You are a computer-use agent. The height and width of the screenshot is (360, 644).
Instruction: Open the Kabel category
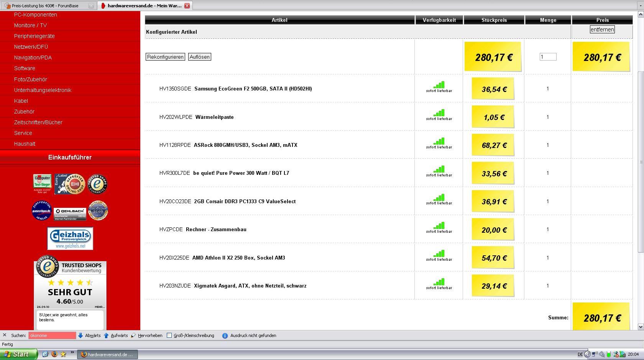pos(21,101)
